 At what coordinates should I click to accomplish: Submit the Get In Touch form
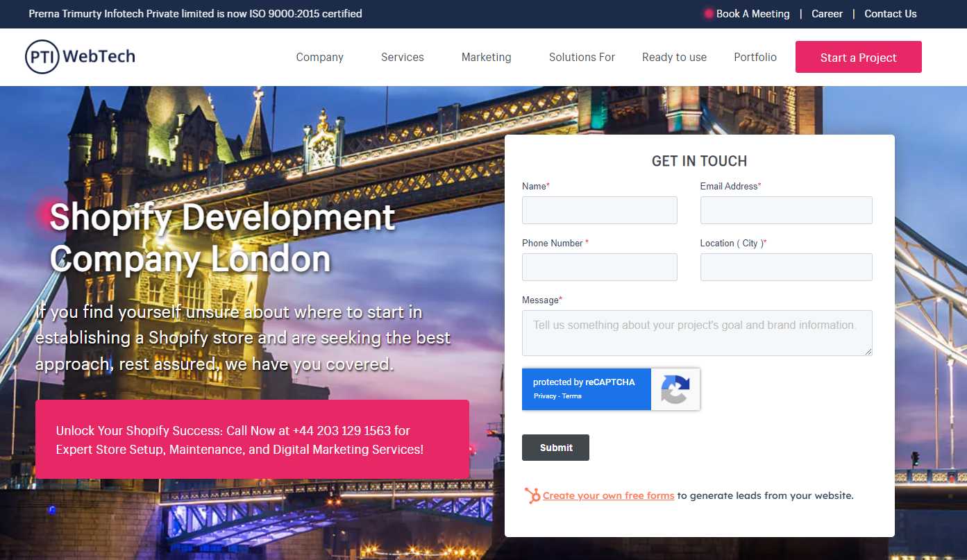tap(555, 448)
